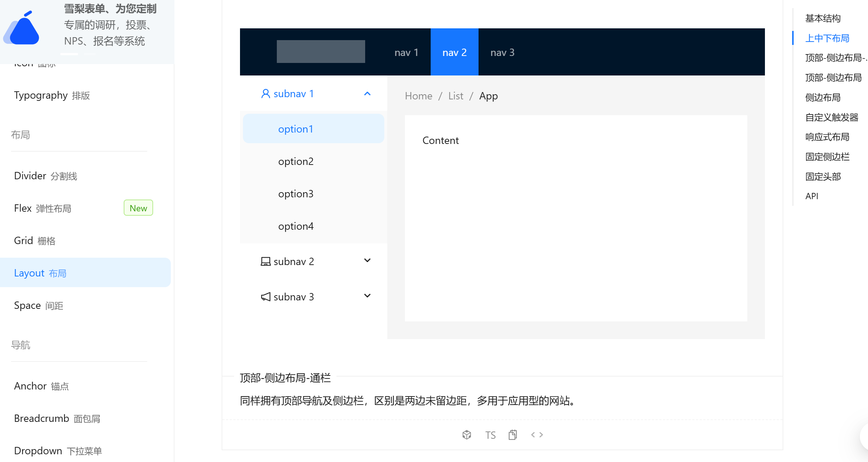The height and width of the screenshot is (462, 868).
Task: Jump to 响应式布局 anchor
Action: tap(828, 137)
